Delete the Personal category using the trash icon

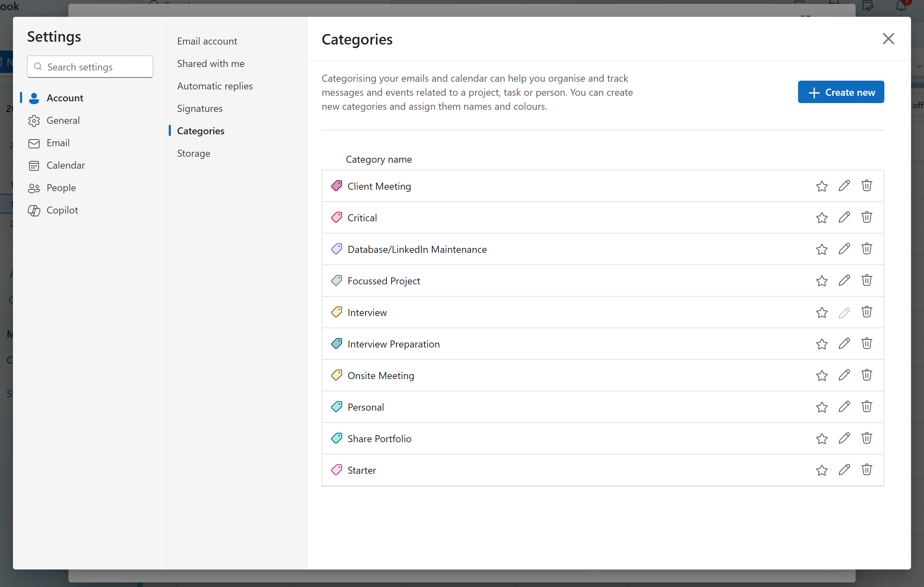coord(867,407)
